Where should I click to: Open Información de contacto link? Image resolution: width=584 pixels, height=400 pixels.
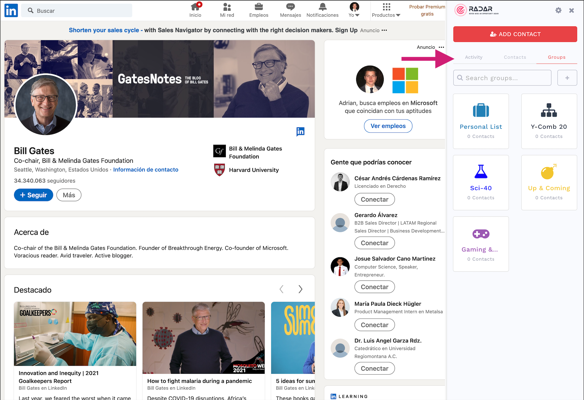(146, 169)
